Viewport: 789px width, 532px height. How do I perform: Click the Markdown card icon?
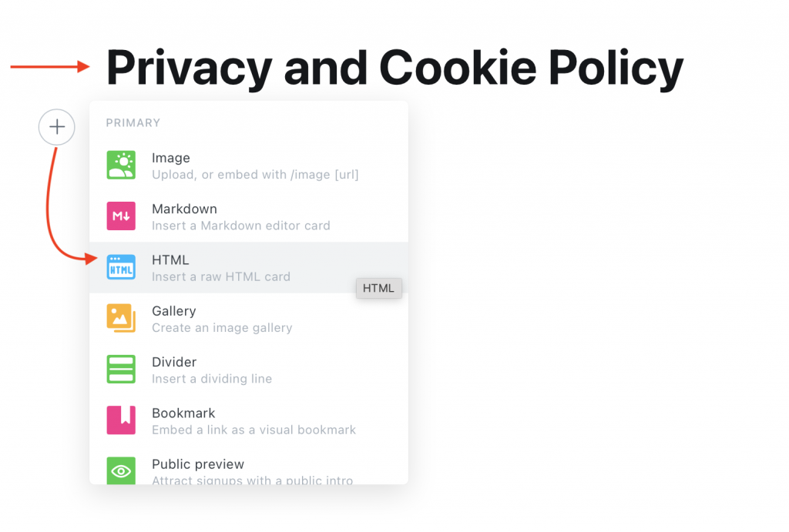[120, 216]
